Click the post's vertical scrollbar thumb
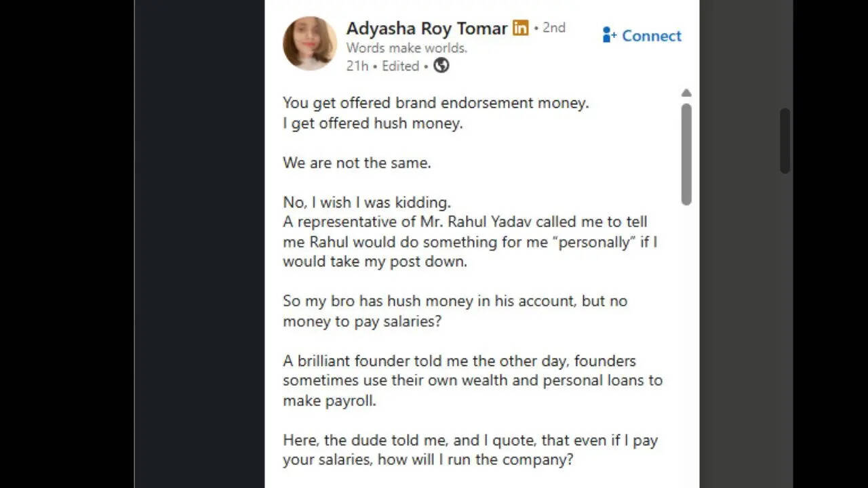The image size is (868, 488). (x=686, y=153)
